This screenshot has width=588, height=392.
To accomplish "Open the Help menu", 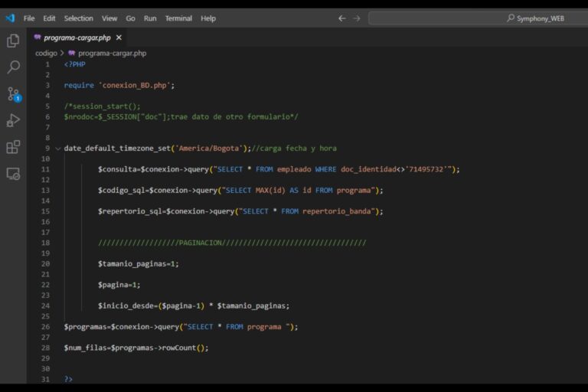I will 208,18.
